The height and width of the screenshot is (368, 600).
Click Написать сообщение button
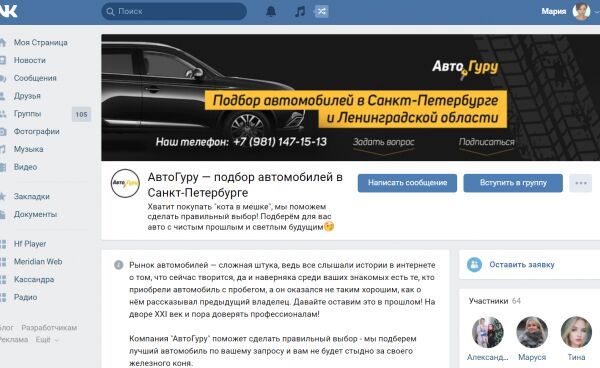pos(407,183)
